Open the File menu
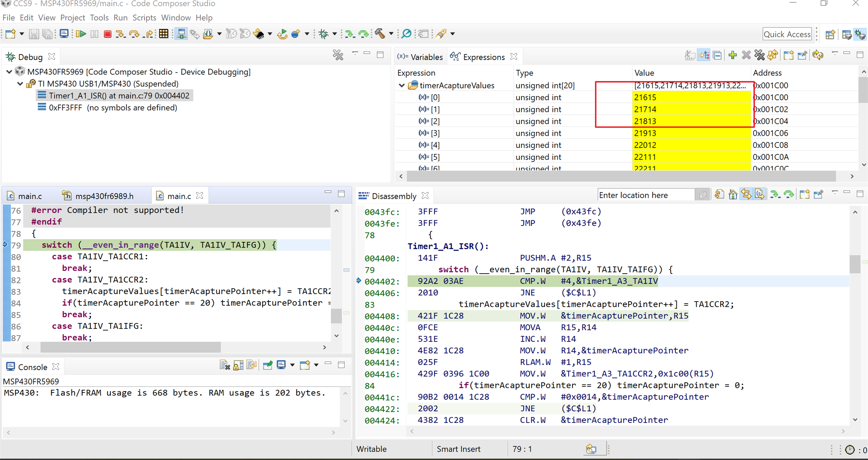This screenshot has height=460, width=868. [x=8, y=18]
